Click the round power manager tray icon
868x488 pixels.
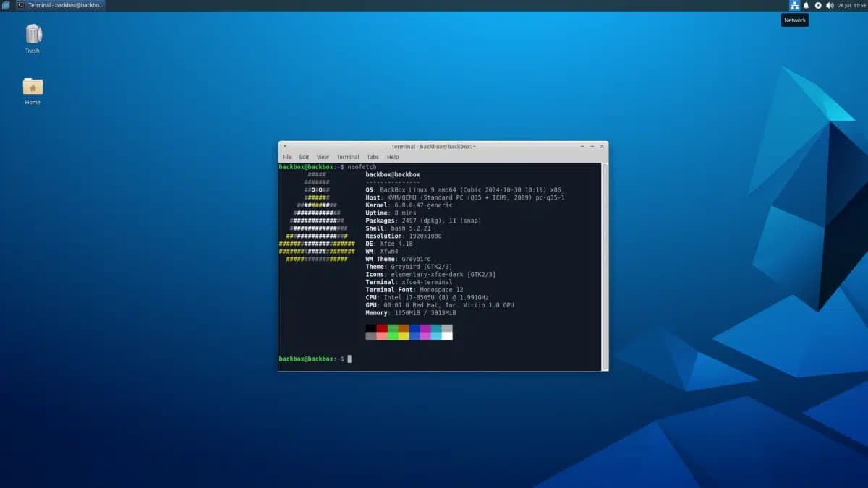[818, 5]
